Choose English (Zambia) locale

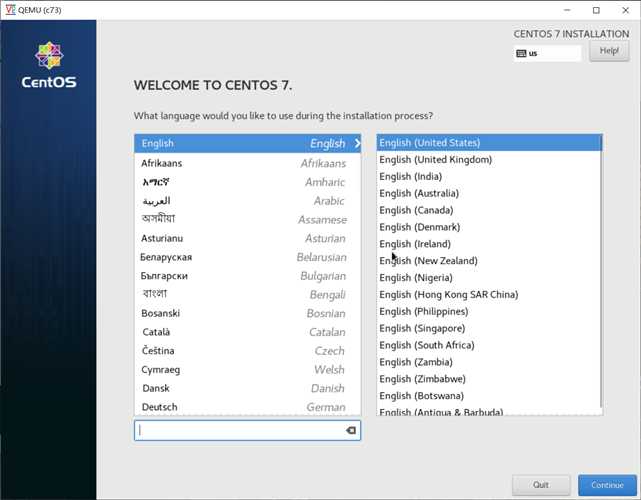pyautogui.click(x=489, y=362)
